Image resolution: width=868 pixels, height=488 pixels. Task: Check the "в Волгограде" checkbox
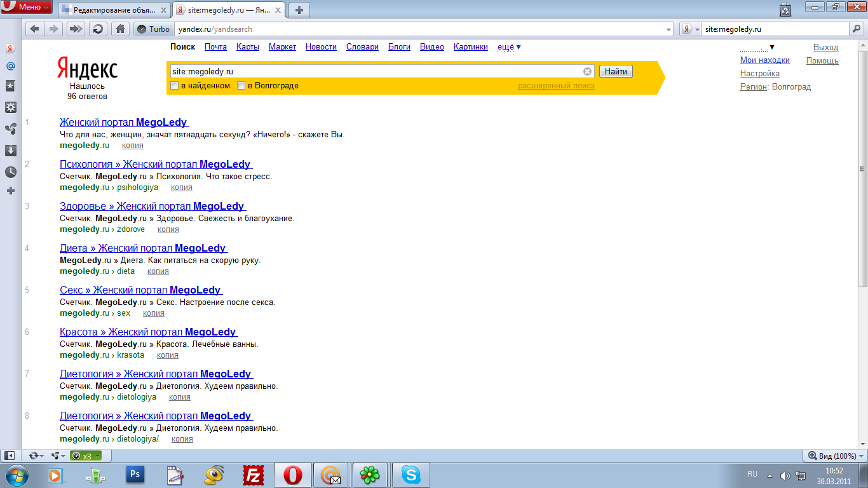tap(241, 86)
